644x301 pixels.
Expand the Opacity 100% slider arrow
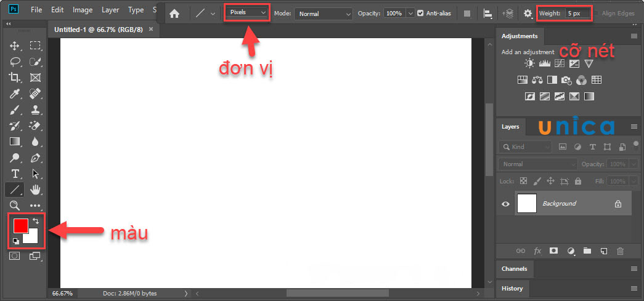[x=410, y=14]
